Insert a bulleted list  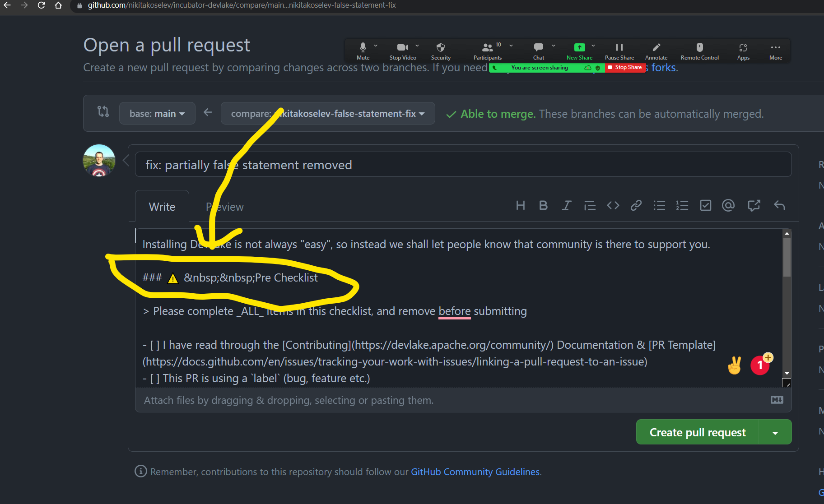pyautogui.click(x=659, y=206)
